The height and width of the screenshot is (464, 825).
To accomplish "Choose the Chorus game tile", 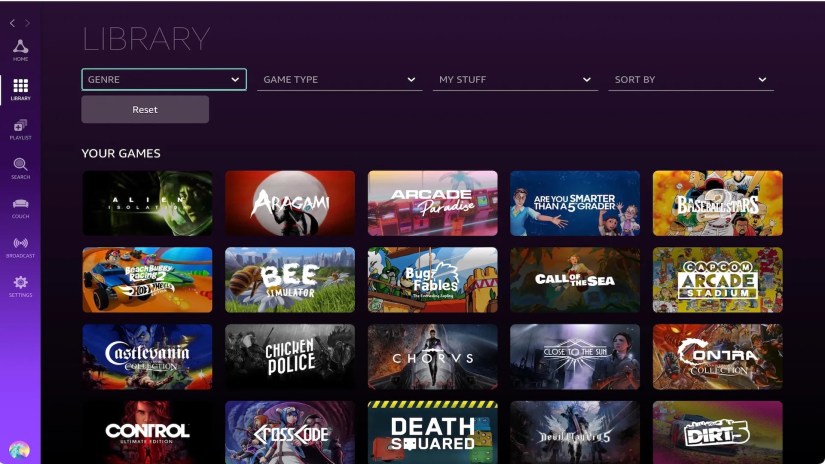I will (x=432, y=357).
